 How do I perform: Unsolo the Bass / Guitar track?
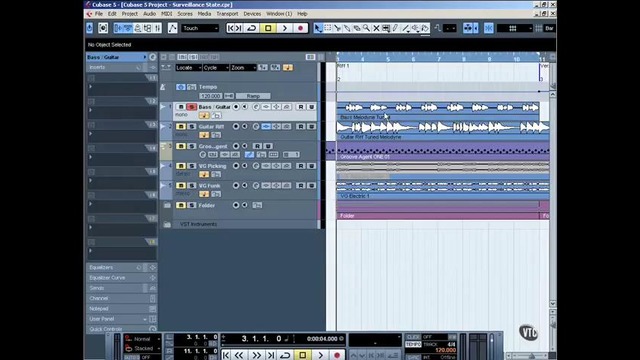pyautogui.click(x=191, y=107)
